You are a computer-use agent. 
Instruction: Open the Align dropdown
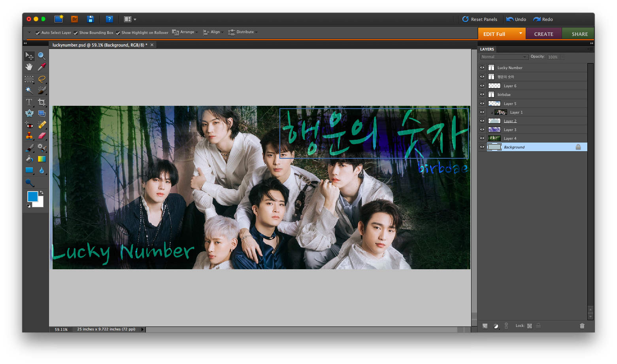213,32
